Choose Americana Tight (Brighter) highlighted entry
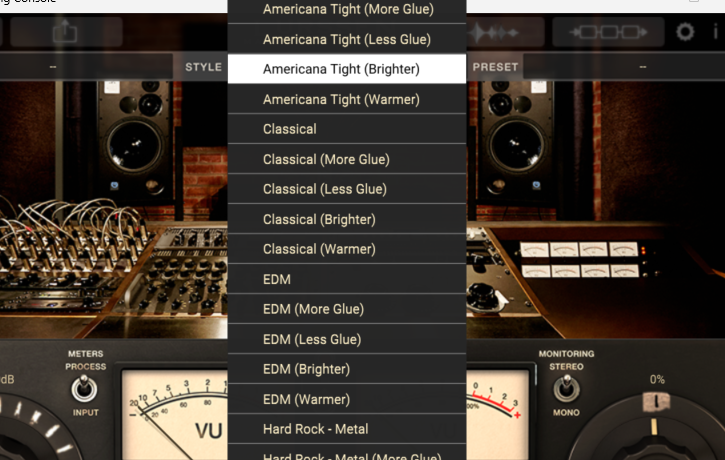This screenshot has height=460, width=725. 347,69
